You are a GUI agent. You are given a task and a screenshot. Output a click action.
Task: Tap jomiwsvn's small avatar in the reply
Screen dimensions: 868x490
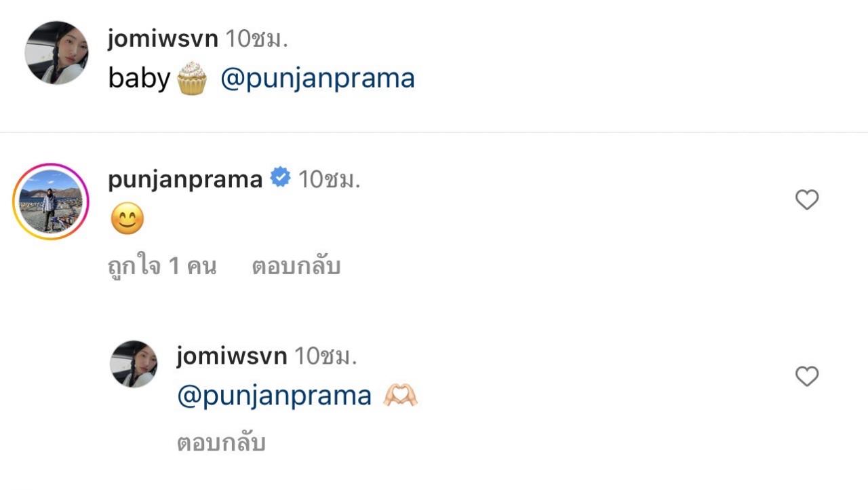coord(134,364)
